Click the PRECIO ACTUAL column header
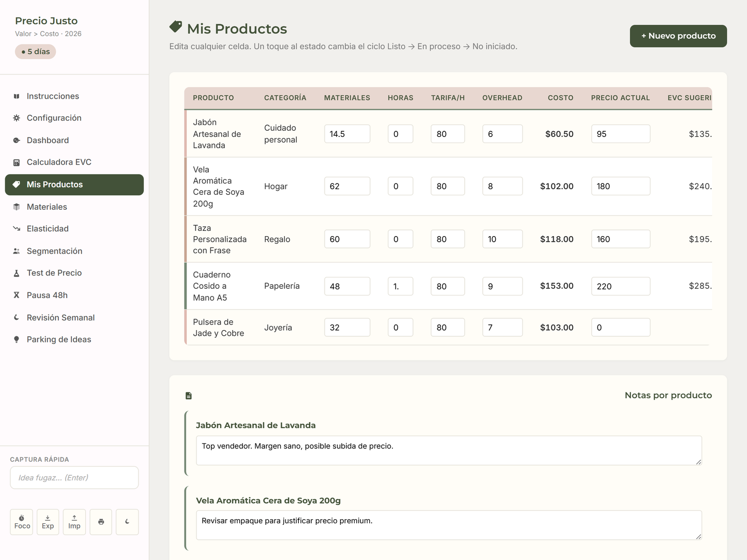Screen dimensions: 747x560 pyautogui.click(x=620, y=98)
